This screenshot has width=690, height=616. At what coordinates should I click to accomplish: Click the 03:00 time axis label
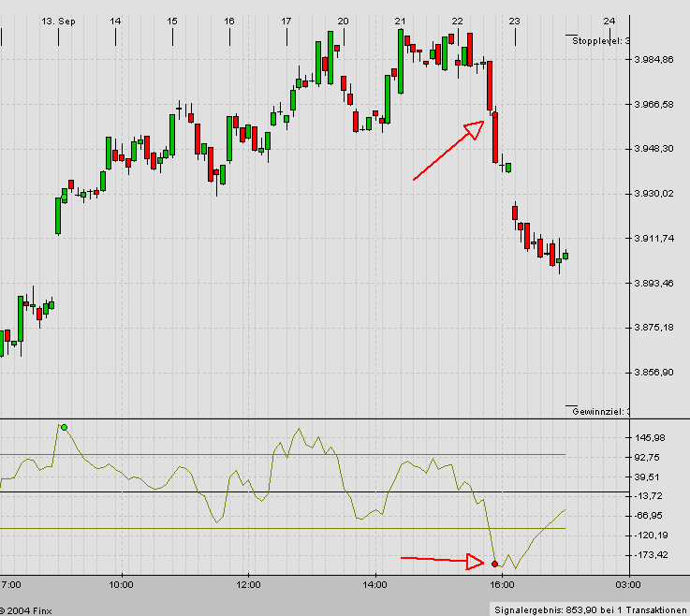(x=627, y=584)
